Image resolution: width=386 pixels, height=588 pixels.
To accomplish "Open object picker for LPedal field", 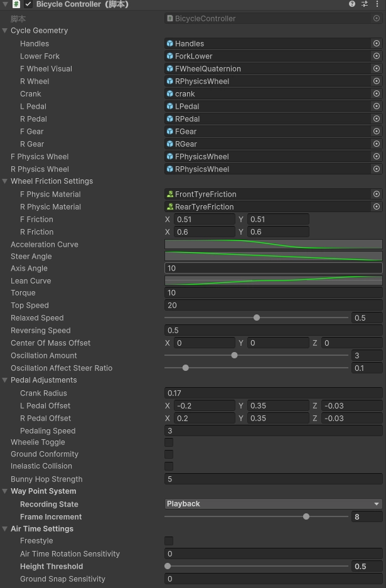I will (376, 106).
